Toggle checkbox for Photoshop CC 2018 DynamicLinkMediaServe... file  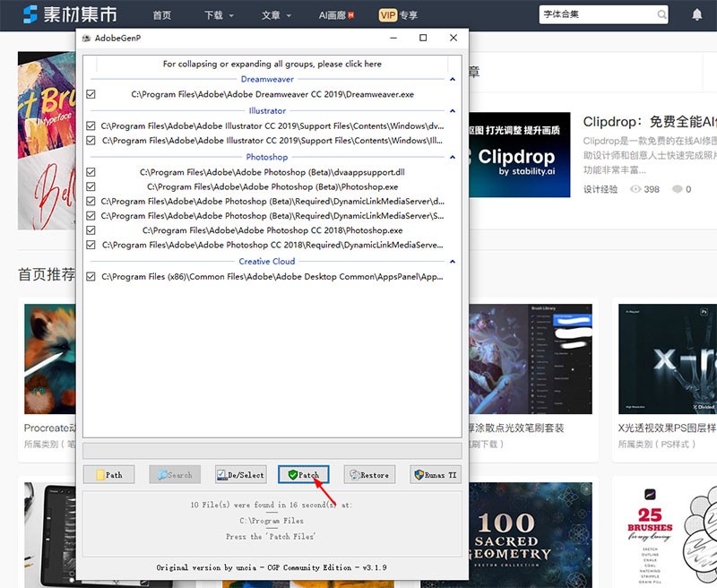point(91,245)
